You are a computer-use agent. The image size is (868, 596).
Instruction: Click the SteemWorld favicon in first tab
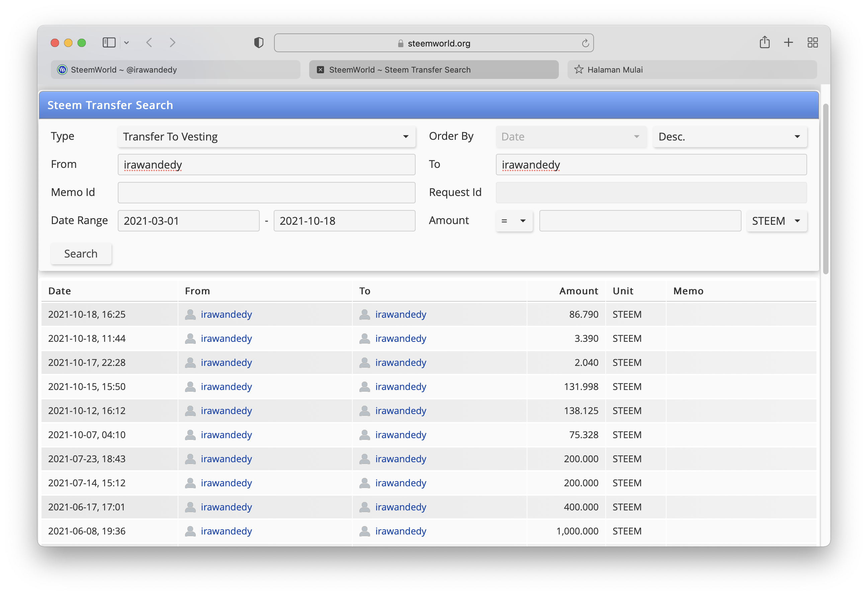tap(62, 70)
